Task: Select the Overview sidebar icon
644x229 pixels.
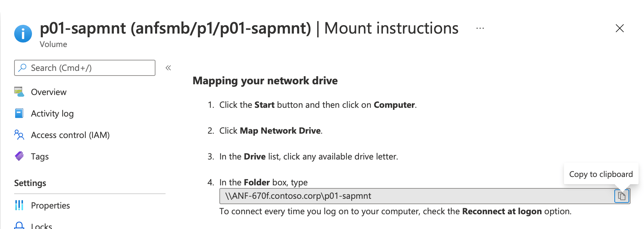Action: [x=19, y=92]
